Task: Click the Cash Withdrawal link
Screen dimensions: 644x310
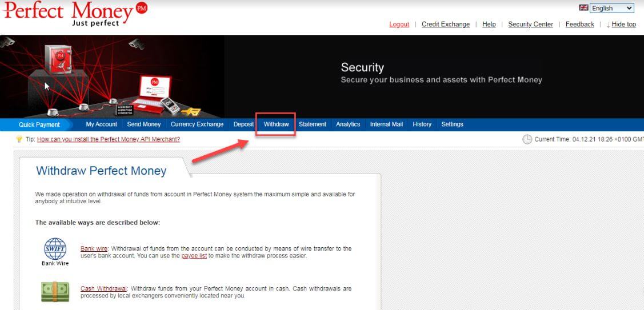Action: [104, 289]
